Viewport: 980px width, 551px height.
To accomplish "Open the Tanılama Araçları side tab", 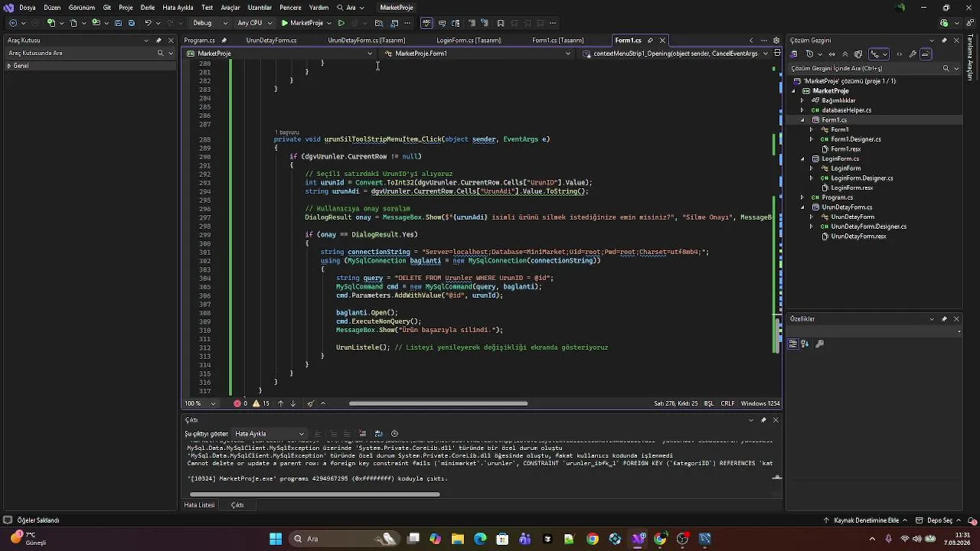I will (971, 57).
